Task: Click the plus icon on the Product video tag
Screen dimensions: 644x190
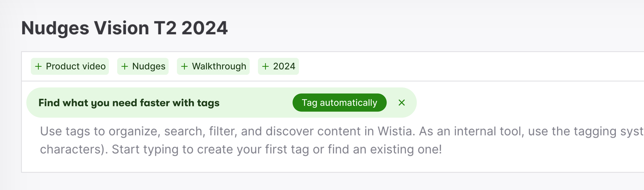Action: point(39,66)
